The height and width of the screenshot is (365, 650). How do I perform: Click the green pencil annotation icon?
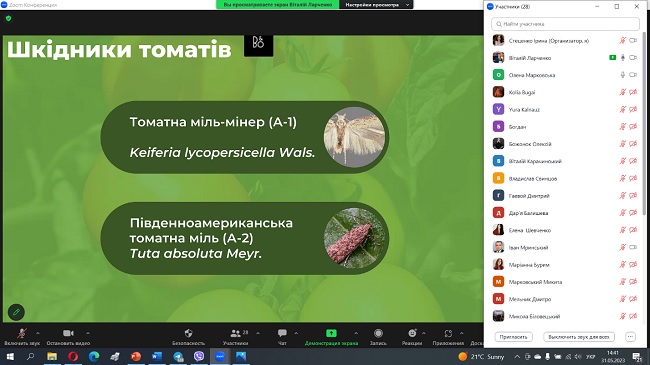(x=16, y=312)
